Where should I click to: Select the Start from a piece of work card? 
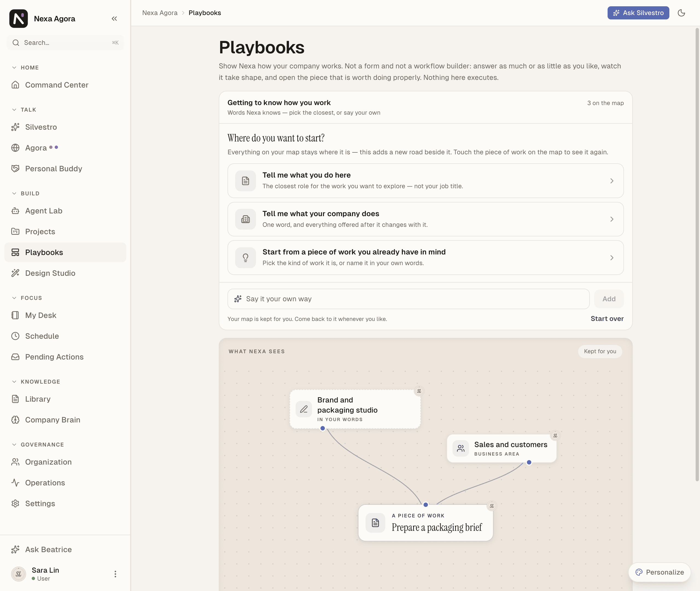pos(425,258)
